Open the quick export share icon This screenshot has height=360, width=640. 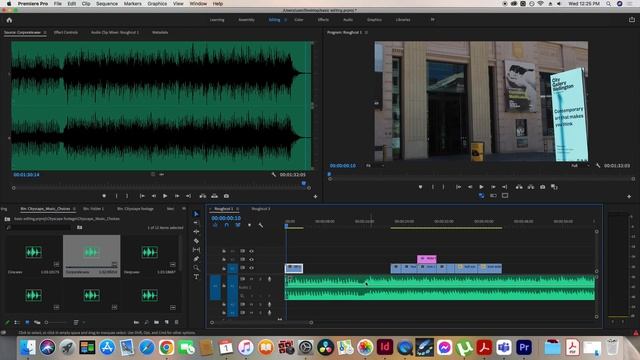(632, 20)
